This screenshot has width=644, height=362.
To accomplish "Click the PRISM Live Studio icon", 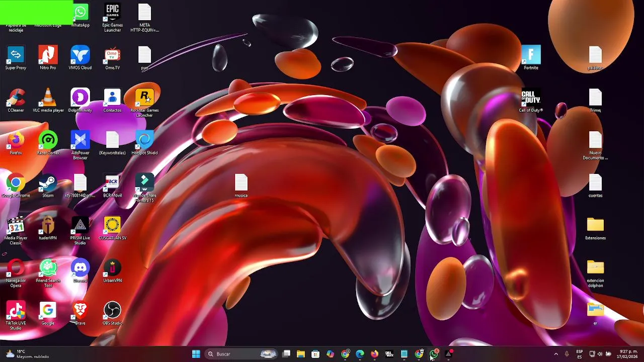I will 80,231.
